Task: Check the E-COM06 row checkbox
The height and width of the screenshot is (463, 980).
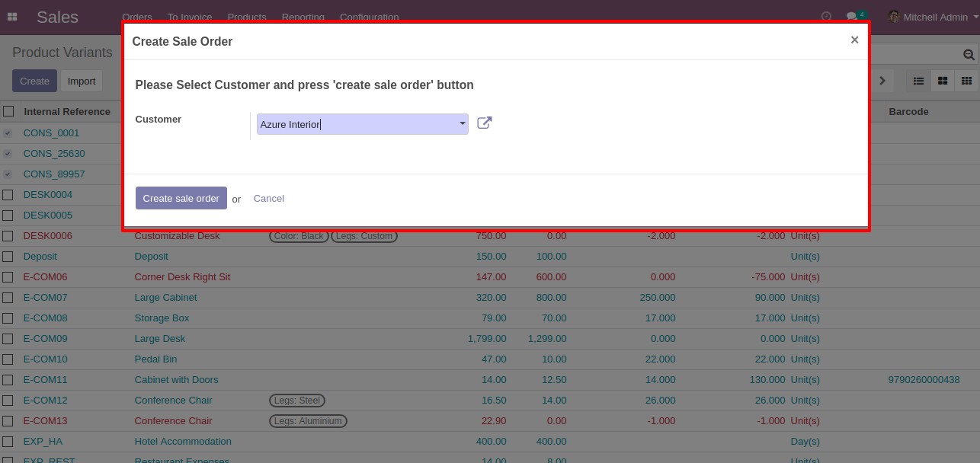Action: 8,276
